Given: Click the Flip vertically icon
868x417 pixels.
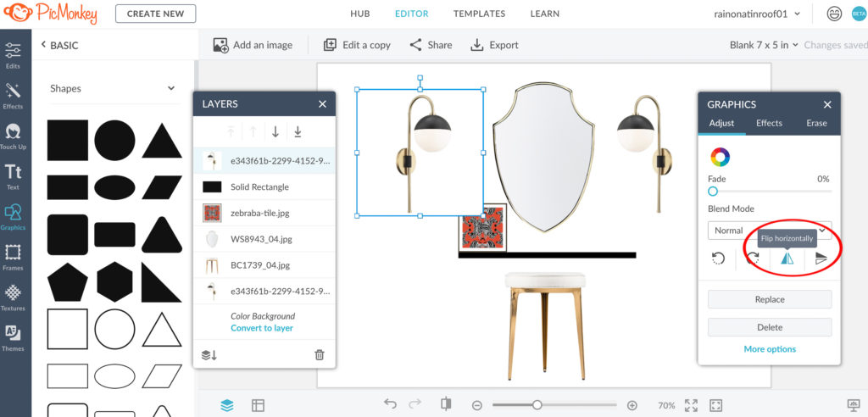Looking at the screenshot, I should pyautogui.click(x=821, y=259).
